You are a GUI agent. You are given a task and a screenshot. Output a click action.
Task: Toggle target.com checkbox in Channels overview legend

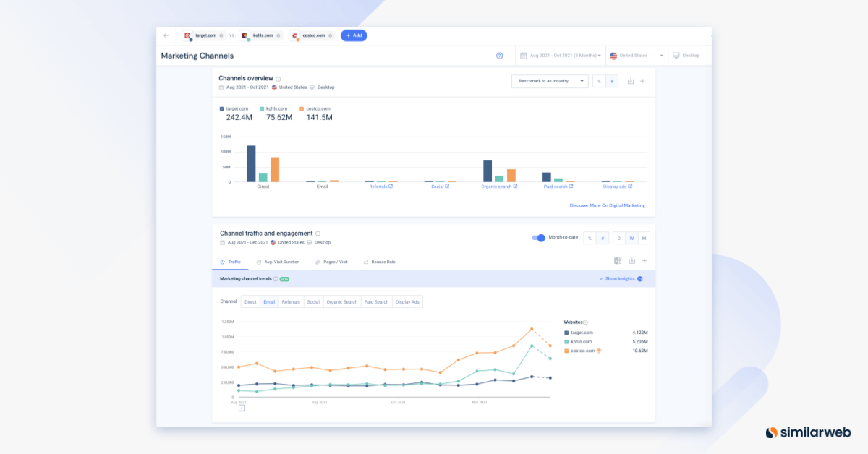click(221, 108)
